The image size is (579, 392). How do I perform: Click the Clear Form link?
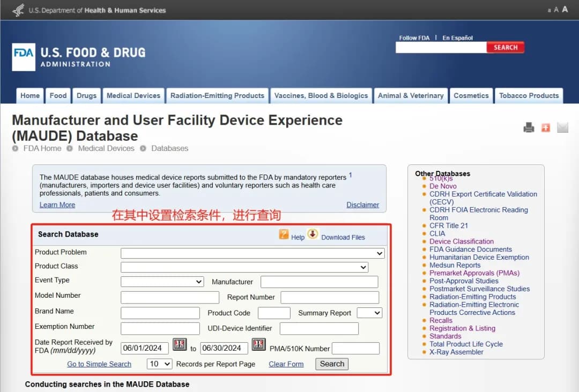pos(286,364)
